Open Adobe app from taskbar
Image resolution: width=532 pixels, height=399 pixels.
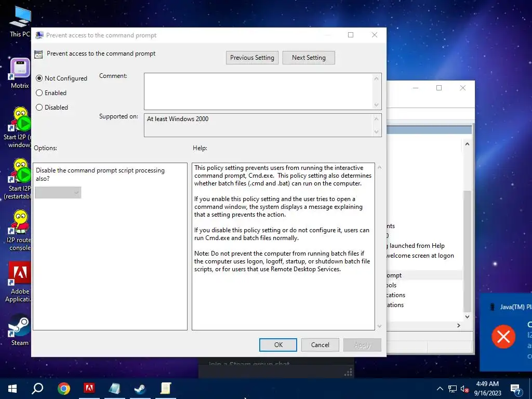(89, 389)
